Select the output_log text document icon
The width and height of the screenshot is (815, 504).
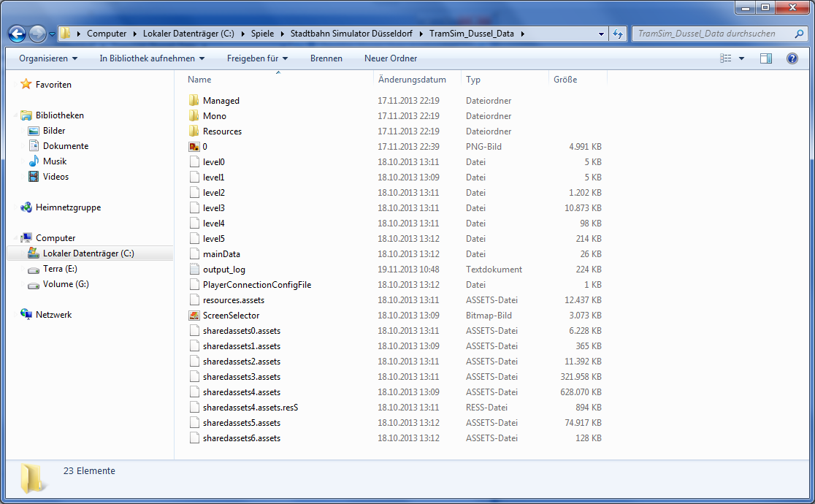click(x=194, y=270)
